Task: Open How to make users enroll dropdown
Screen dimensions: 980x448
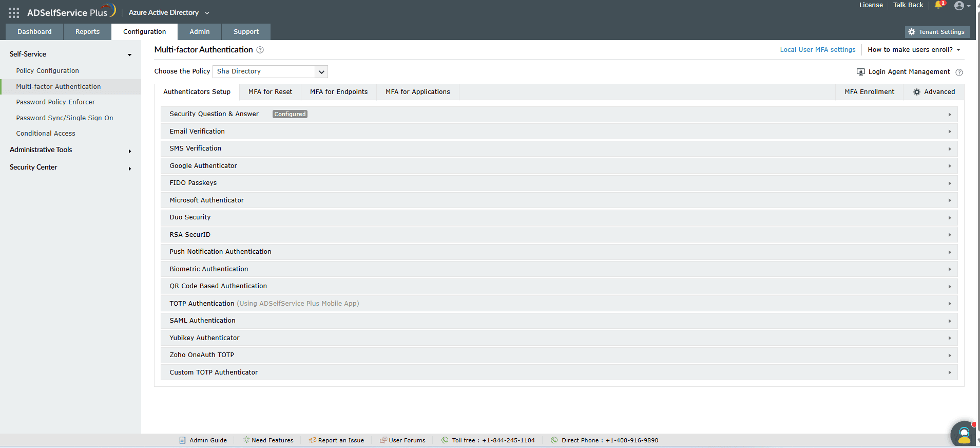Action: [914, 50]
